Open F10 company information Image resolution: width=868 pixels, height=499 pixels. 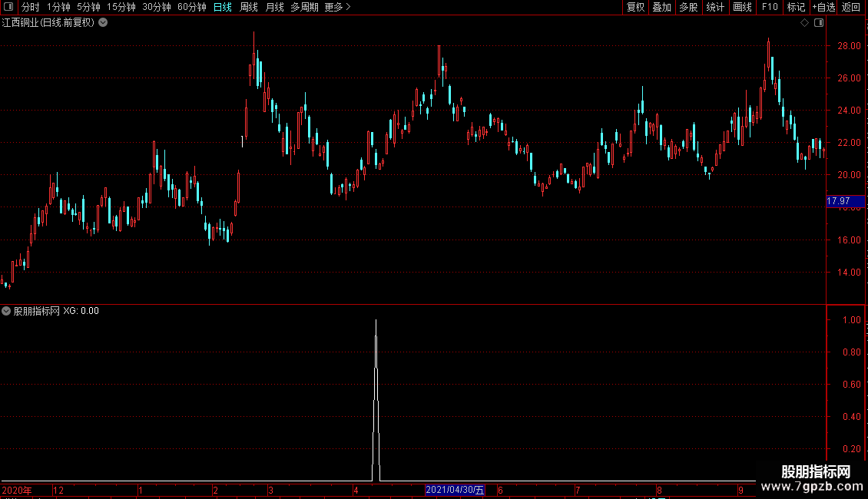(770, 7)
